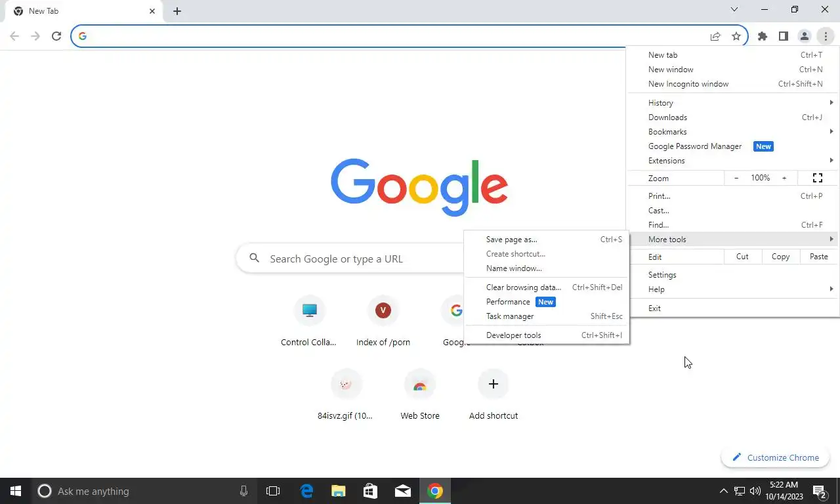Expand the Extensions submenu
The width and height of the screenshot is (840, 504).
tap(732, 161)
